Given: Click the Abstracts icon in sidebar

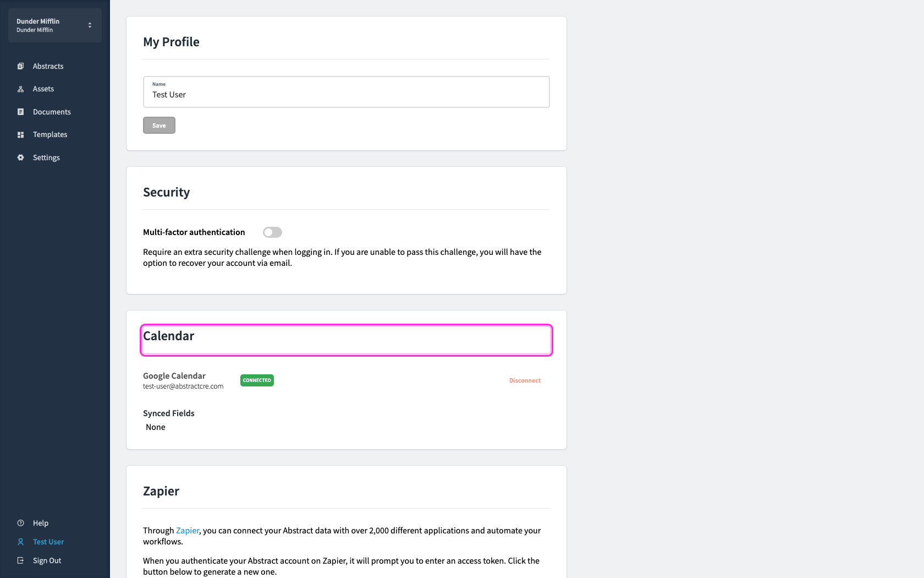Looking at the screenshot, I should pos(20,66).
